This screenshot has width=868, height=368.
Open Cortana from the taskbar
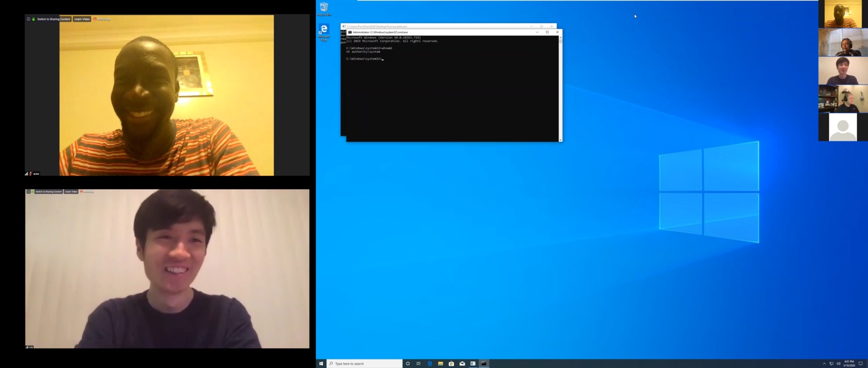pyautogui.click(x=408, y=363)
